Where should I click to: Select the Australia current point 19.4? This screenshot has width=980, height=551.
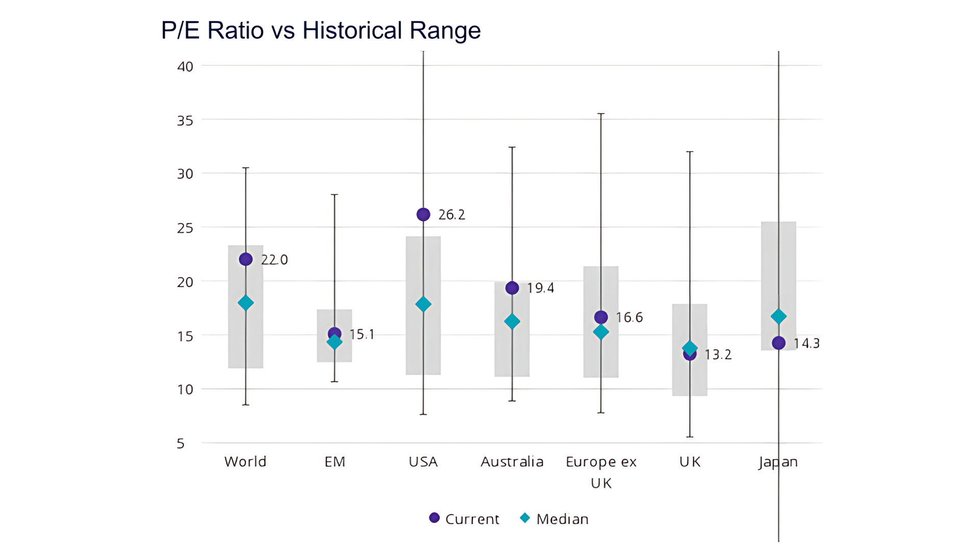512,288
